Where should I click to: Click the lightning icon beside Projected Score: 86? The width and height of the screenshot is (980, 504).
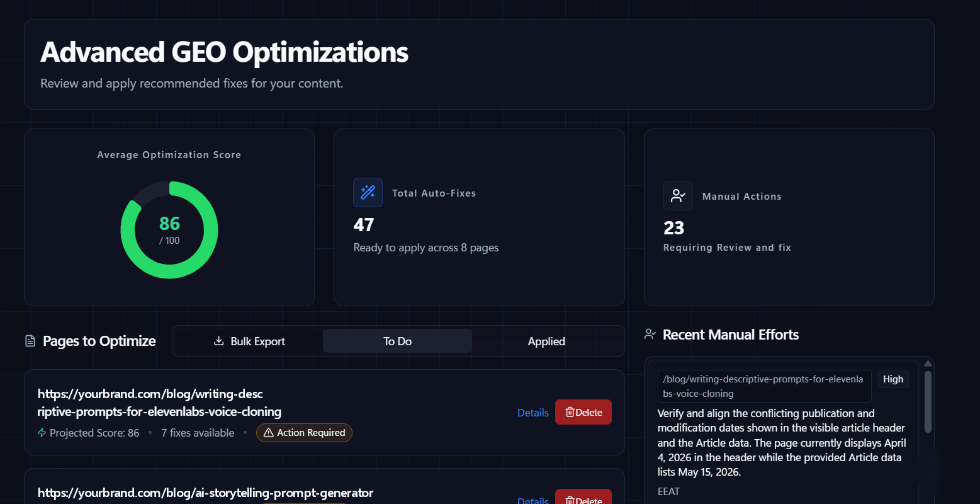(x=42, y=432)
